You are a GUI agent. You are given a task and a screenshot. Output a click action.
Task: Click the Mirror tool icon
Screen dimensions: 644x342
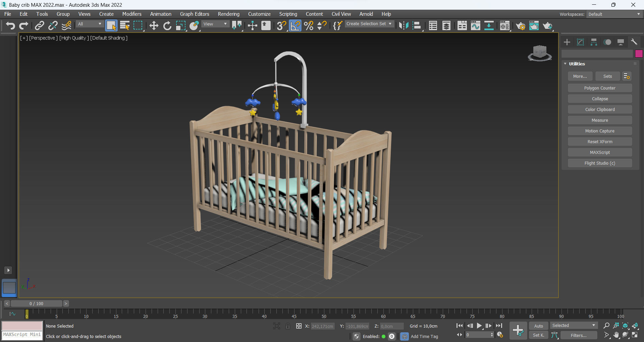coord(404,26)
